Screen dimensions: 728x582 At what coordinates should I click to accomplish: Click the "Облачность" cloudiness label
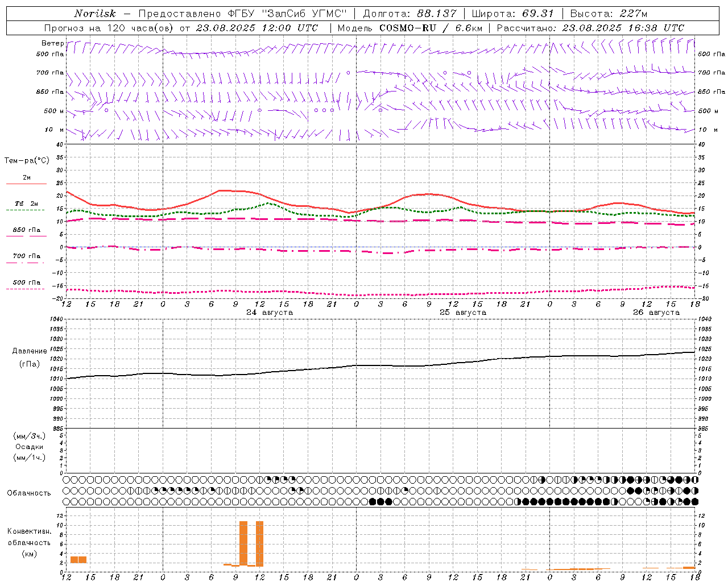point(29,493)
